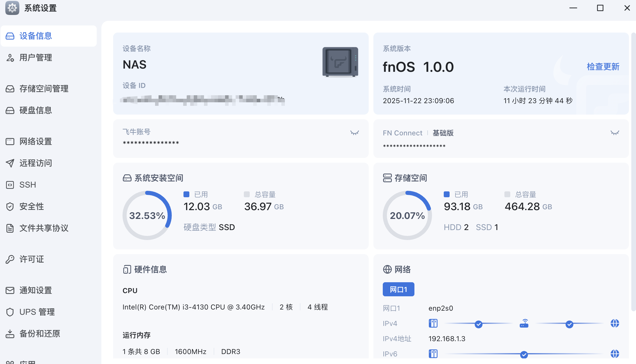
Task: Open the 用户管理 menu item
Action: click(35, 58)
